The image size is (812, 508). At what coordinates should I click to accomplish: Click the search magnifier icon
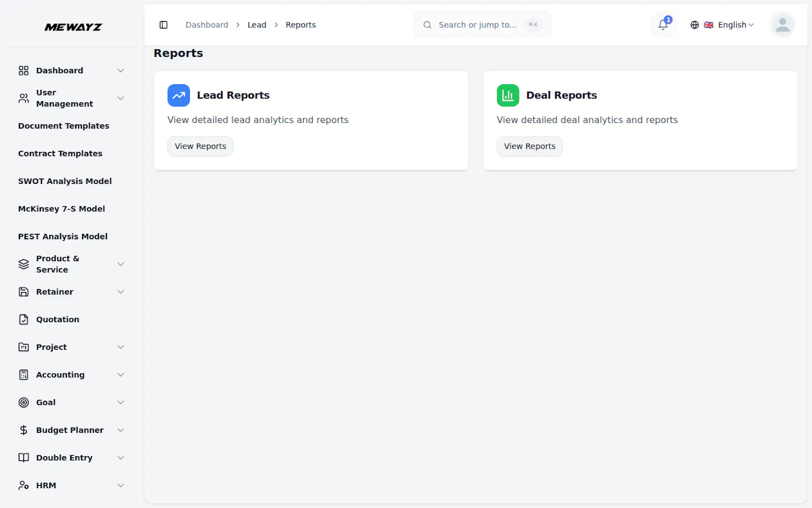click(427, 25)
